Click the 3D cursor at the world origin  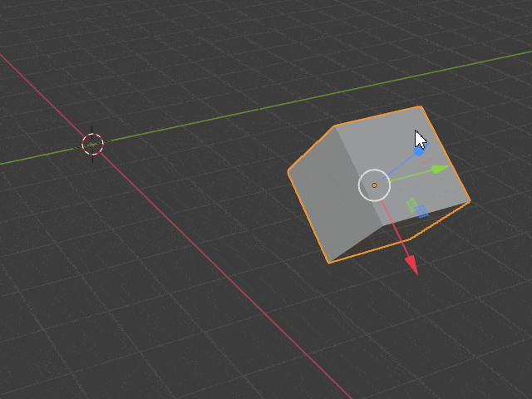coord(92,144)
